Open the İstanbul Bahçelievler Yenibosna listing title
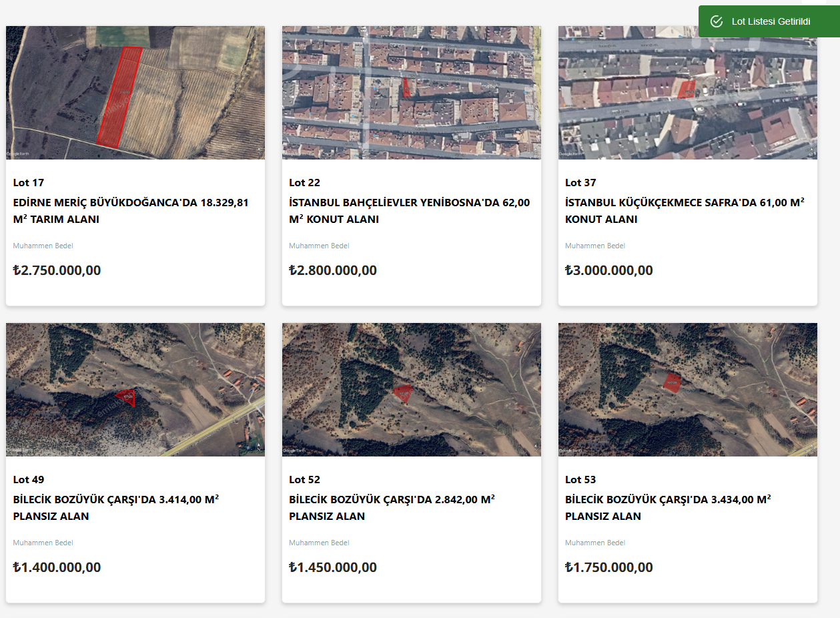The width and height of the screenshot is (840, 618). point(409,211)
